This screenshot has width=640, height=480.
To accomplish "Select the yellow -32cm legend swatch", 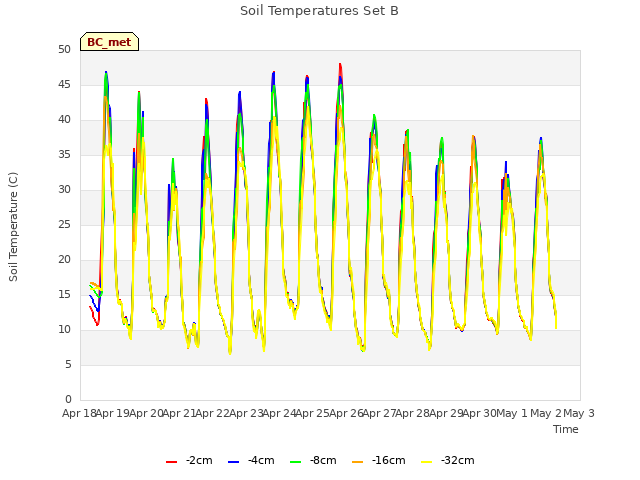I will (427, 462).
